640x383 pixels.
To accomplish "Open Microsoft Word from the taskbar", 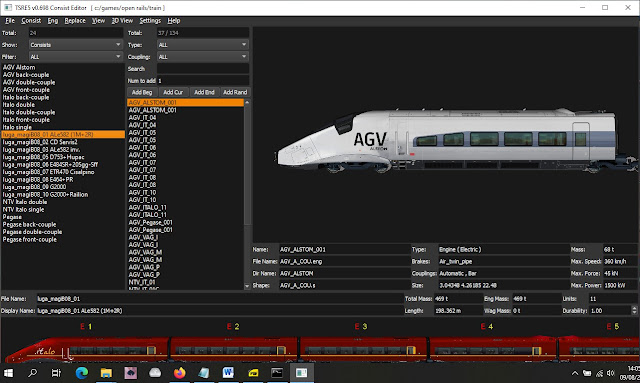I will [x=228, y=372].
